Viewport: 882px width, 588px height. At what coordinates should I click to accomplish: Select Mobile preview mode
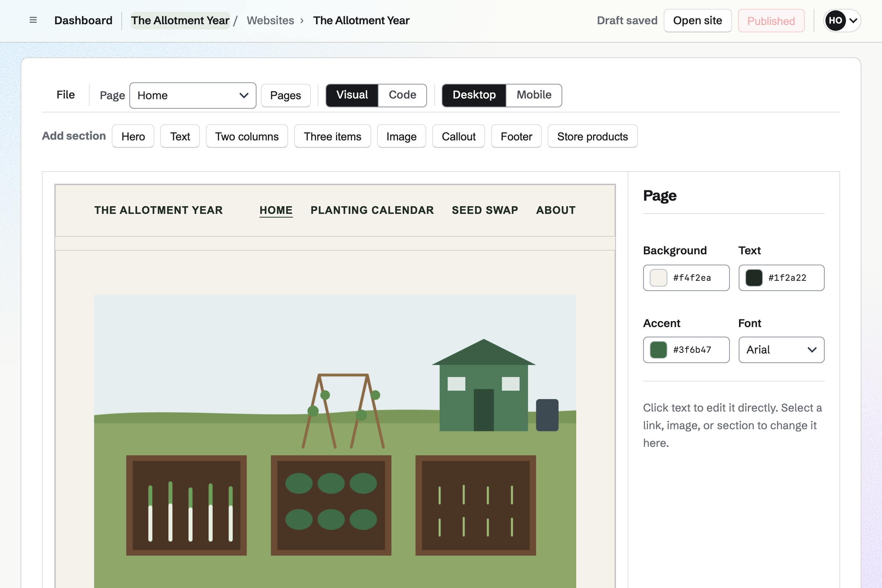pyautogui.click(x=534, y=95)
